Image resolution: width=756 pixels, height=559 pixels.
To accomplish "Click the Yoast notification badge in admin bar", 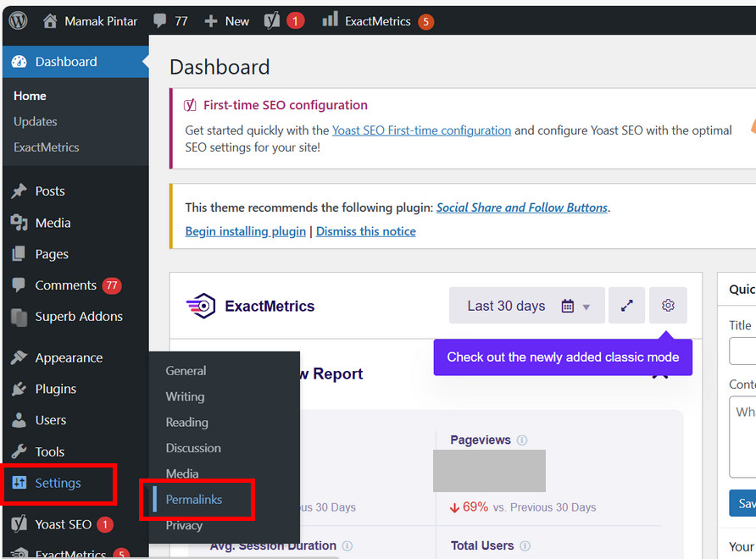I will [x=295, y=21].
